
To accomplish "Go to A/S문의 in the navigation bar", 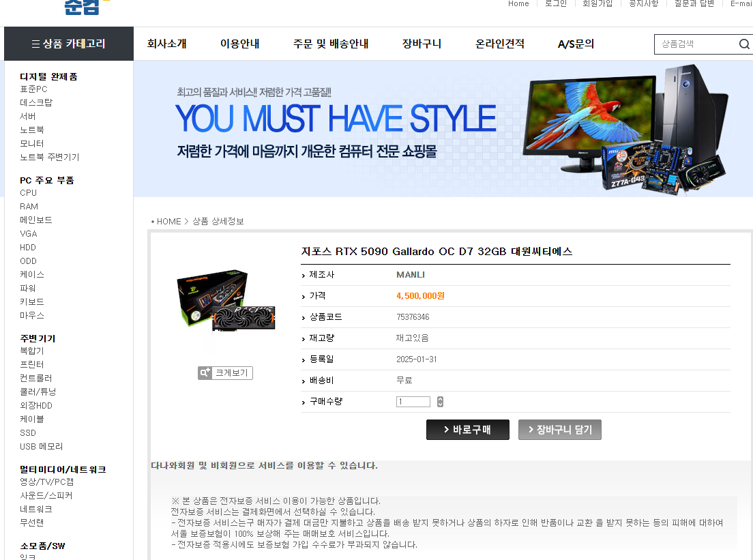I will pyautogui.click(x=575, y=43).
